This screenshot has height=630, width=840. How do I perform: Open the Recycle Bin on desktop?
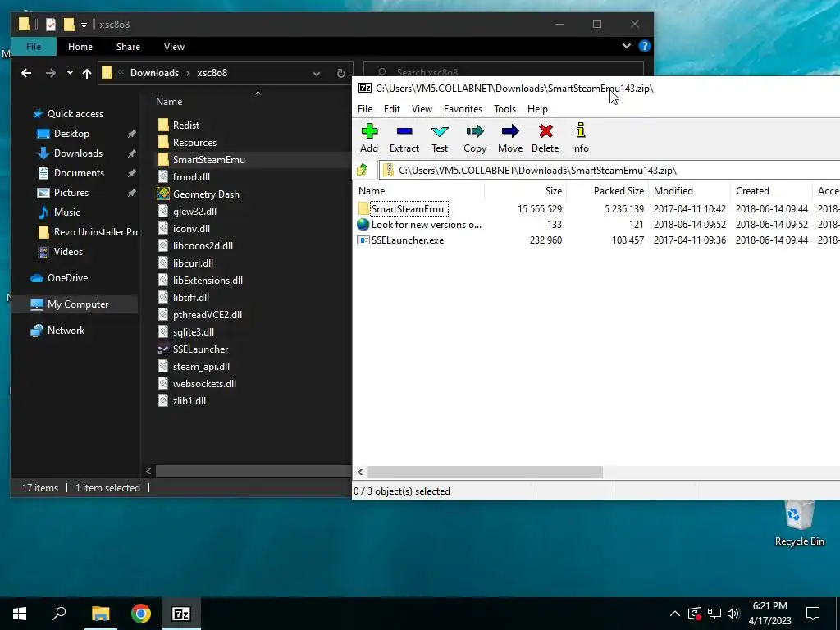click(x=799, y=523)
